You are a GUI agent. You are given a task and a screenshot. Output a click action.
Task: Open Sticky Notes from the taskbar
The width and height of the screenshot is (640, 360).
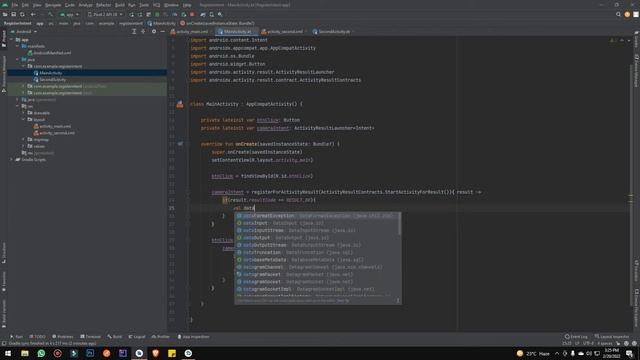[172, 353]
